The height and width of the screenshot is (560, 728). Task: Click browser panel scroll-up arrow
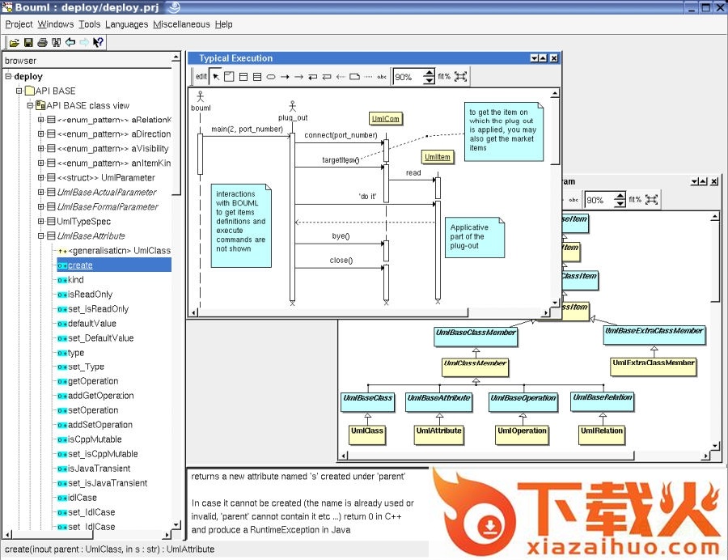click(x=176, y=57)
